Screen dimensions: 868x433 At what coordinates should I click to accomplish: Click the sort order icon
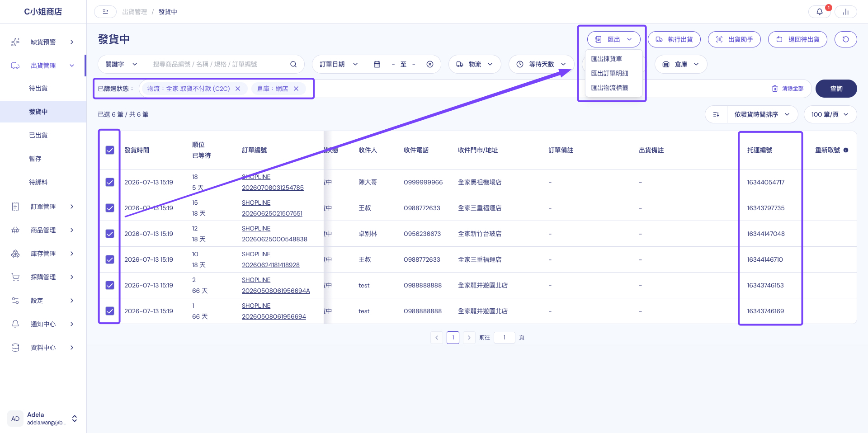tap(716, 114)
